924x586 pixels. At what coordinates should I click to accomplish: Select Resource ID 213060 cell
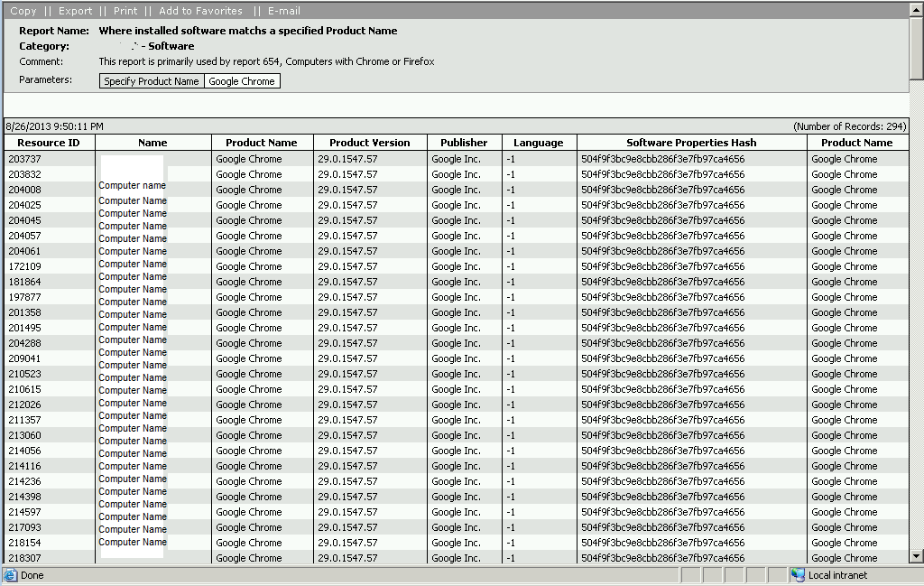click(x=50, y=435)
